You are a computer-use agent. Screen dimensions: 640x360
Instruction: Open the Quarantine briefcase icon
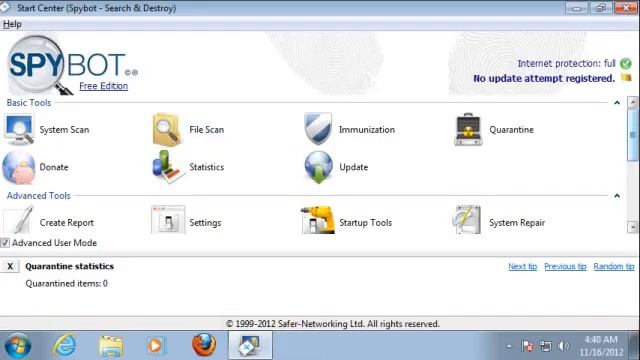pyautogui.click(x=468, y=129)
